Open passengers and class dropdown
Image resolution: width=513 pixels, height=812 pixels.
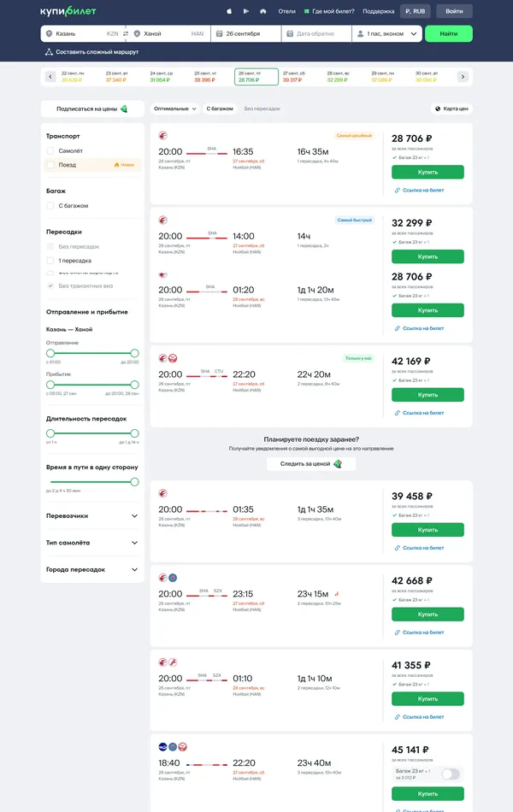387,34
